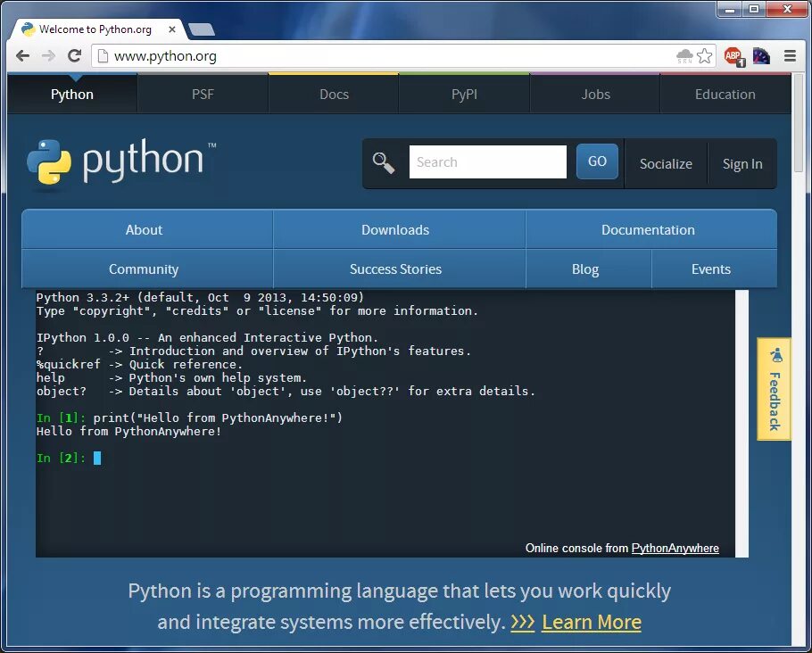Click the IPython 1.0.0 banner line
The height and width of the screenshot is (653, 812).
point(207,337)
